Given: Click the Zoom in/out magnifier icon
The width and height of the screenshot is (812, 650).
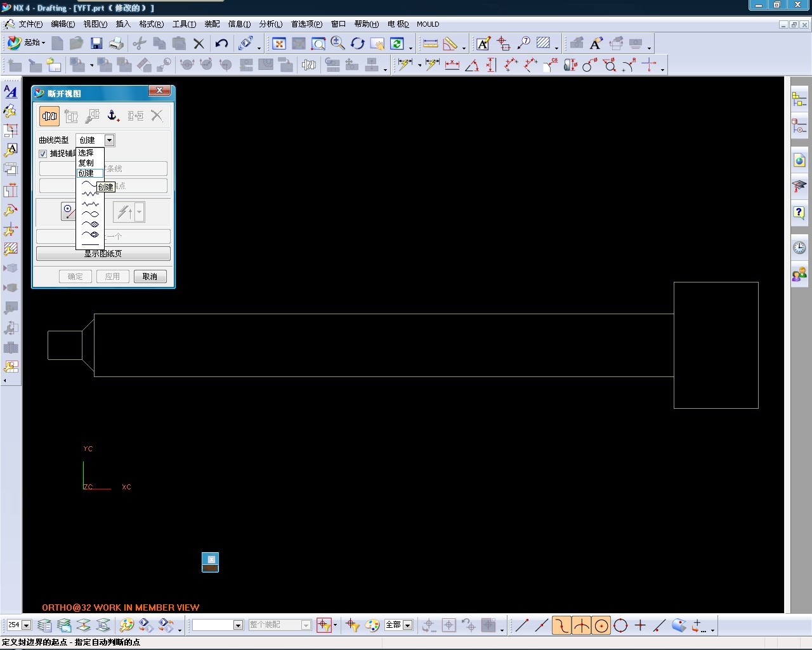Looking at the screenshot, I should point(338,43).
